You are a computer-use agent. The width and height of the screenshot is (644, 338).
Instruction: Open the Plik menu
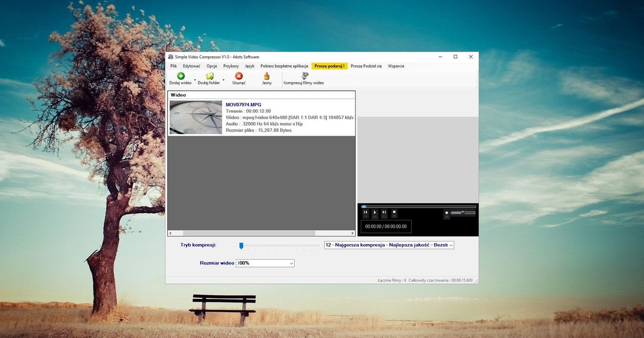173,66
